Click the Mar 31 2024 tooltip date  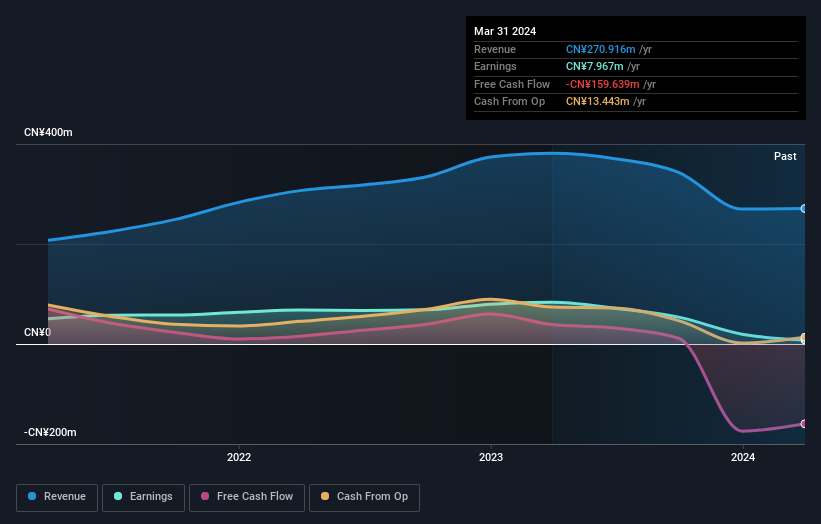505,31
